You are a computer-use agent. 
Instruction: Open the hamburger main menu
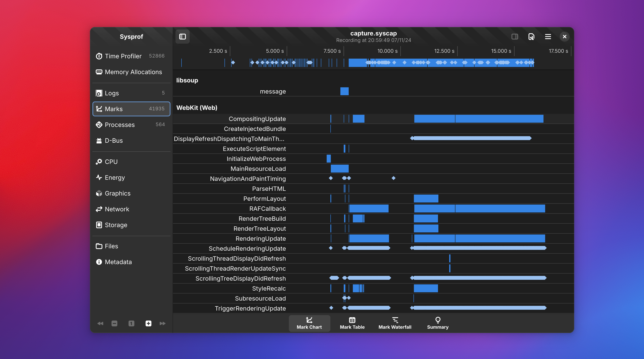pyautogui.click(x=548, y=37)
